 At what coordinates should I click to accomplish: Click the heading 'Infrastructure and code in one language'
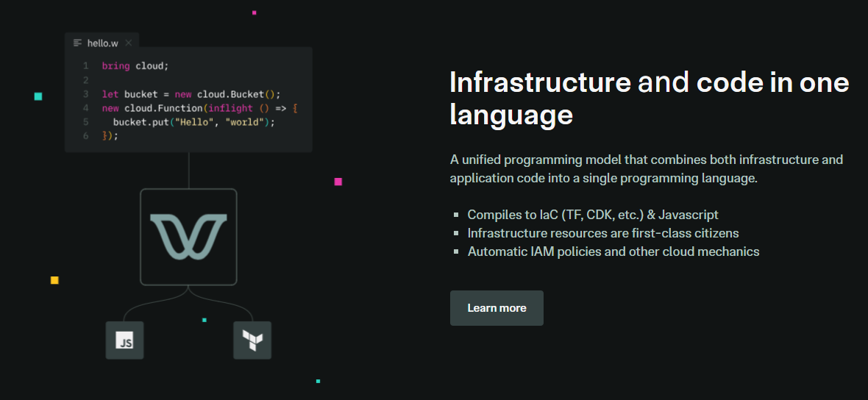point(650,99)
